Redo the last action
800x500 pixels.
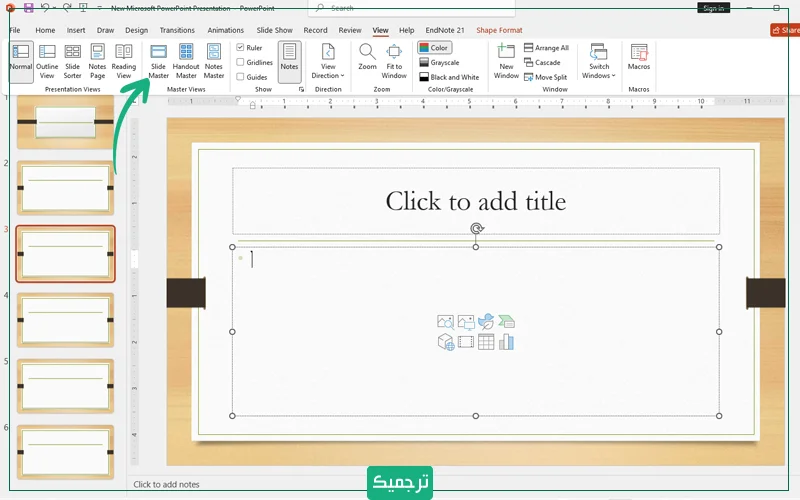tap(67, 8)
